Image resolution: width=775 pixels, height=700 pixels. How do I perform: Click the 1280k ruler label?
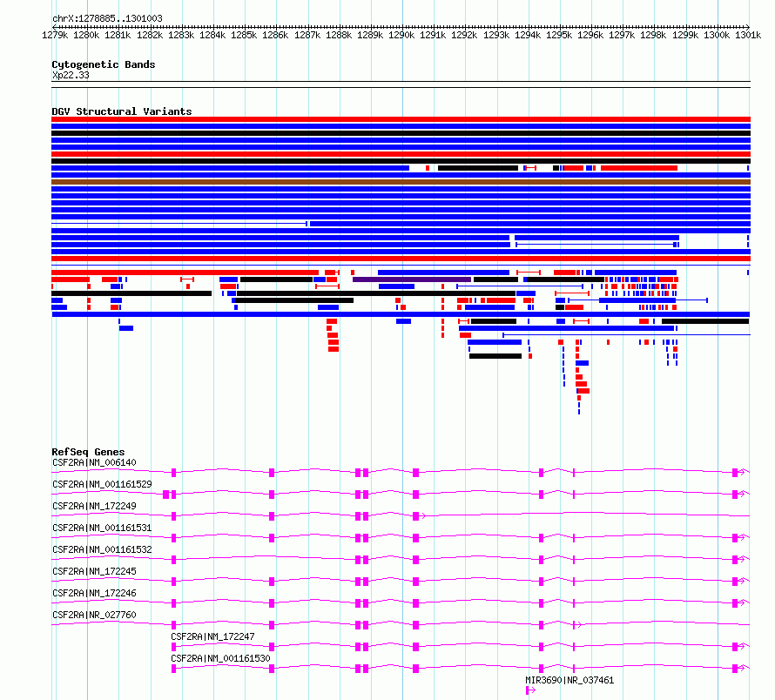(86, 35)
